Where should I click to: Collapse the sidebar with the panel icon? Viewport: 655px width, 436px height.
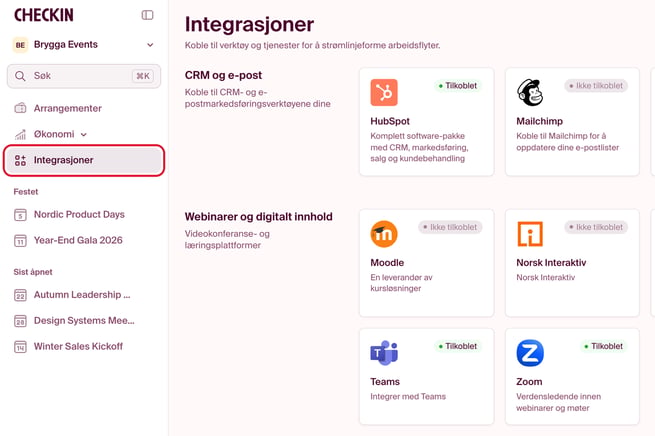[x=147, y=15]
